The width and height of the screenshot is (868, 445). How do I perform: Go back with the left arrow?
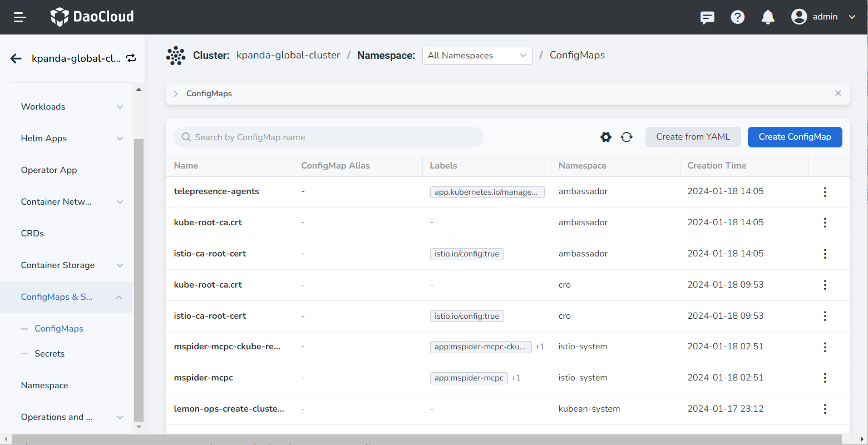(x=16, y=58)
